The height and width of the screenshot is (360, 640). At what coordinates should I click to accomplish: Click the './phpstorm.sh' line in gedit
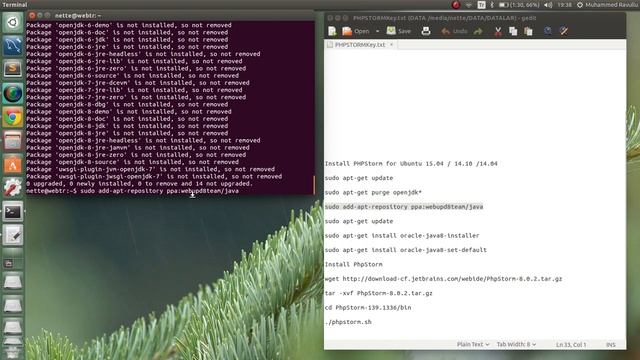[x=348, y=322]
